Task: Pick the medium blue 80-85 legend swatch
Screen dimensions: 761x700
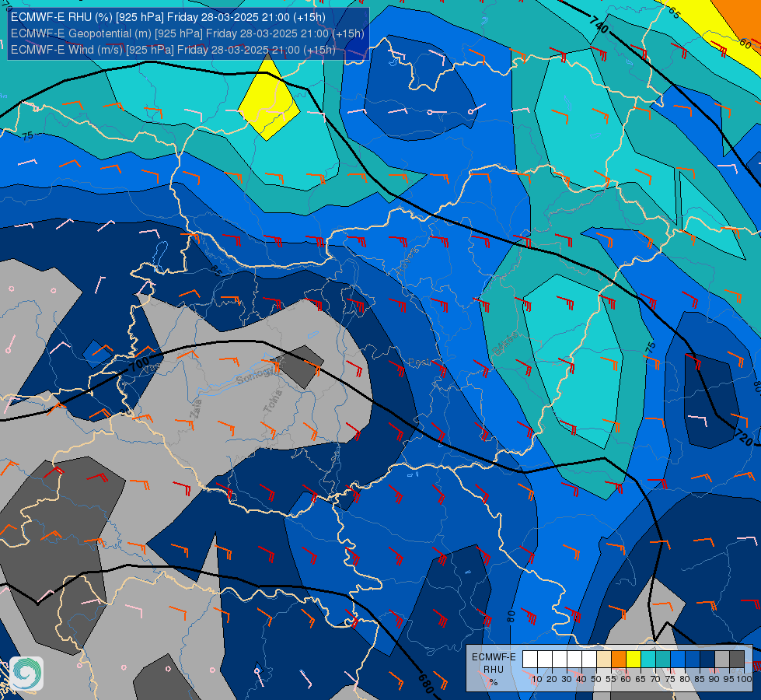Action: tap(693, 660)
